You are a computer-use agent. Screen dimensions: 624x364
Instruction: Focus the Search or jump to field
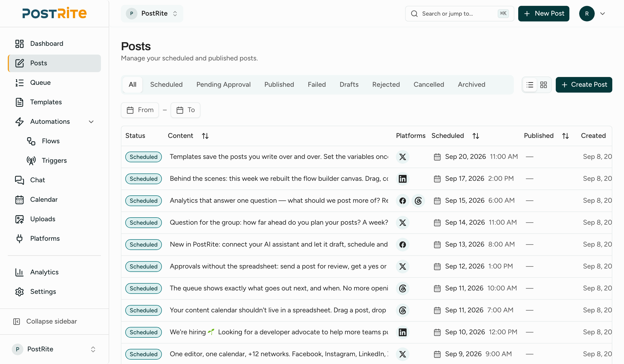pos(459,13)
